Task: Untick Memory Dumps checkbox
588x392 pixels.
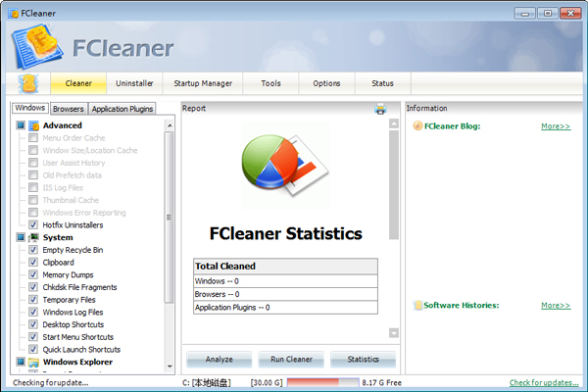Action: pyautogui.click(x=33, y=274)
